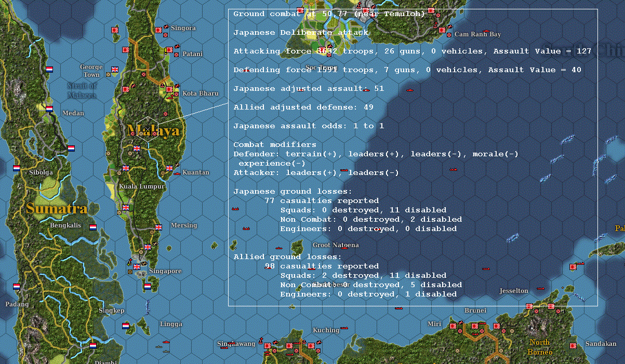Click the Dutch flag beside Sibolga
This screenshot has height=364, width=625.
pos(16,168)
